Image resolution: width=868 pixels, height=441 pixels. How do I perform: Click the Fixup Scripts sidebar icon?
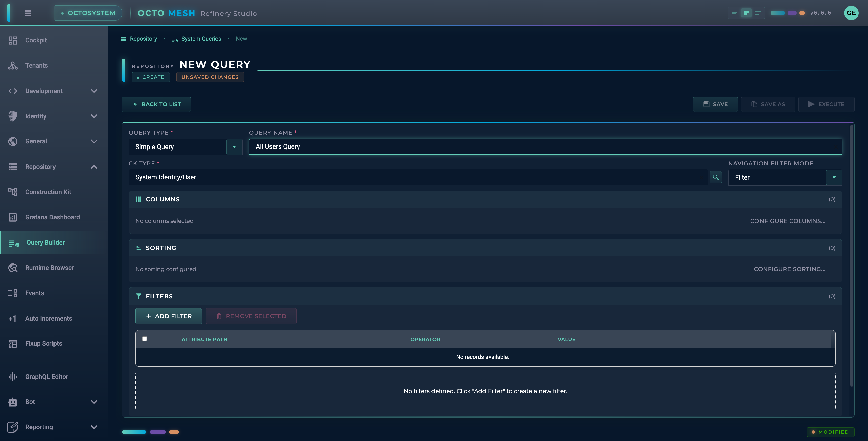coord(13,343)
